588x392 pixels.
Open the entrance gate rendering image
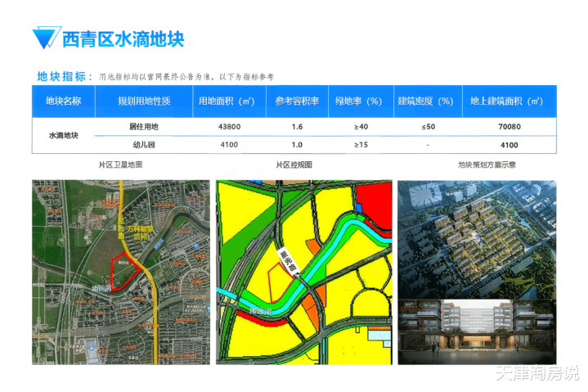[477, 332]
